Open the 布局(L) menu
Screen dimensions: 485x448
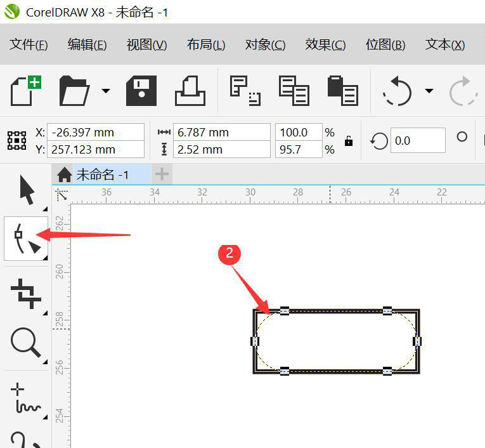(206, 44)
